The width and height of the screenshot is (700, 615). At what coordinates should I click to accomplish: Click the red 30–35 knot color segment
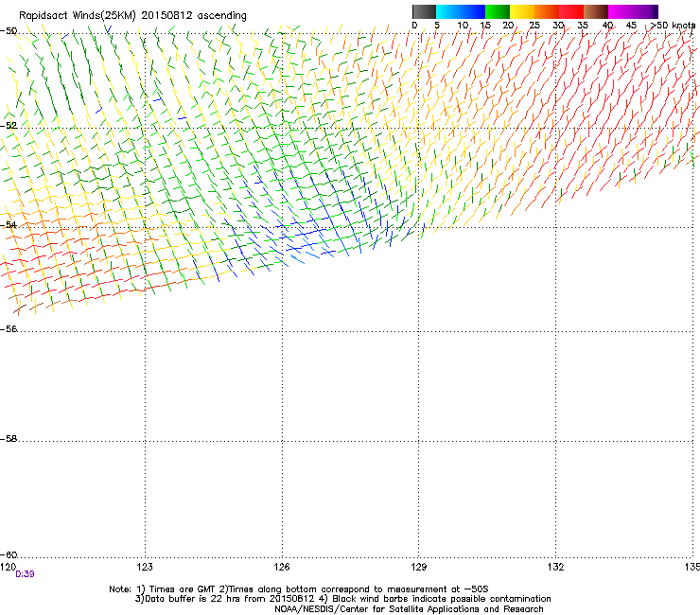[571, 11]
